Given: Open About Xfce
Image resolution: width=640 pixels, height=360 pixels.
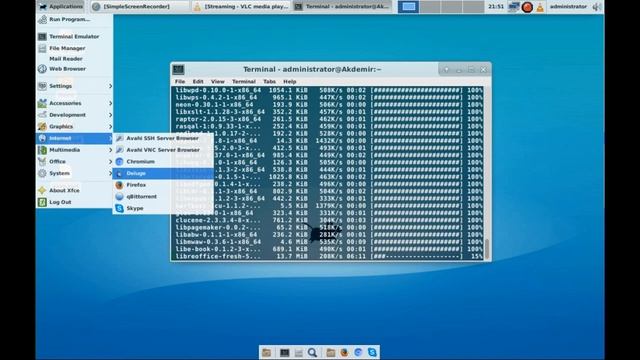Looking at the screenshot, I should (74, 191).
